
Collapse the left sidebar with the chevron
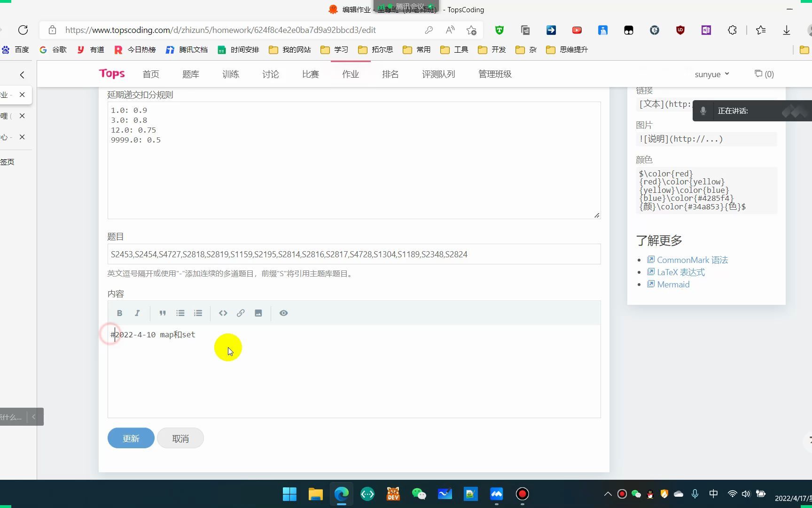coord(22,74)
